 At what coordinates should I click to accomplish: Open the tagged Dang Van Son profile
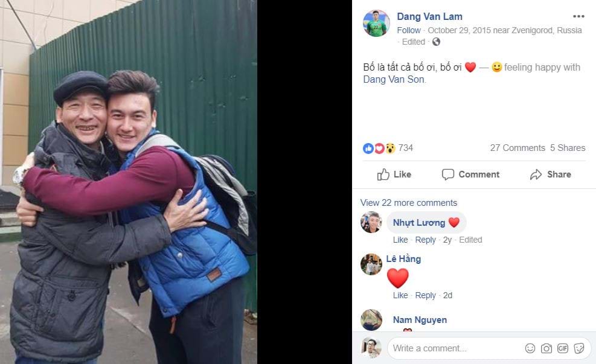pyautogui.click(x=393, y=79)
